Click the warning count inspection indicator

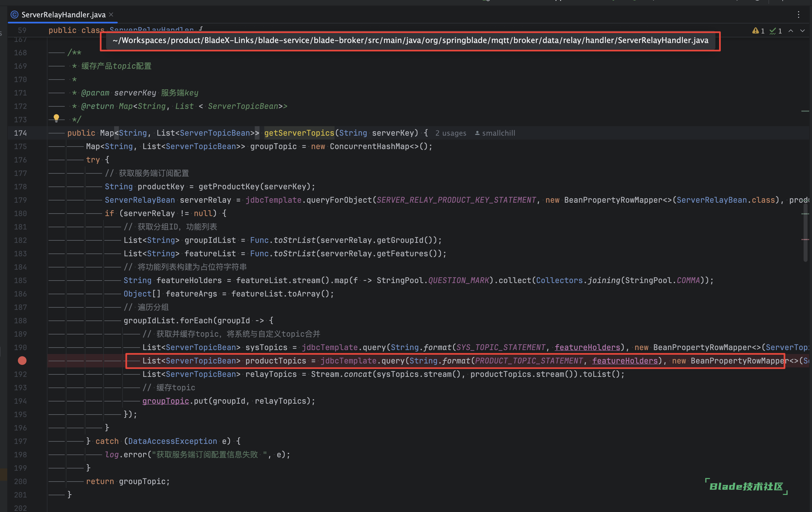click(x=758, y=31)
